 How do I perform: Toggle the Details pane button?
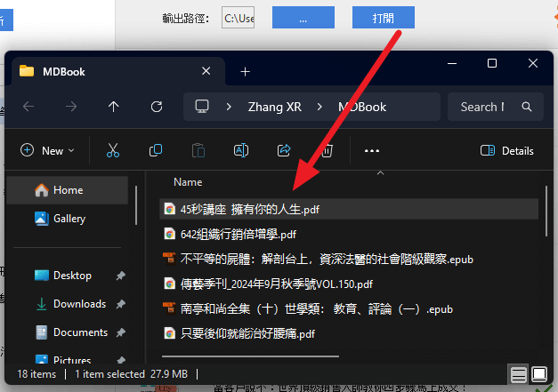click(x=506, y=151)
